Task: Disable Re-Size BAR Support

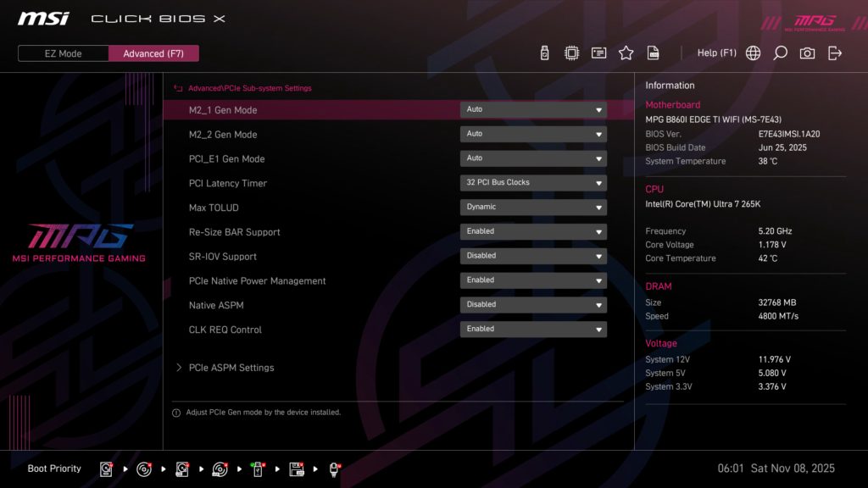Action: 533,230
